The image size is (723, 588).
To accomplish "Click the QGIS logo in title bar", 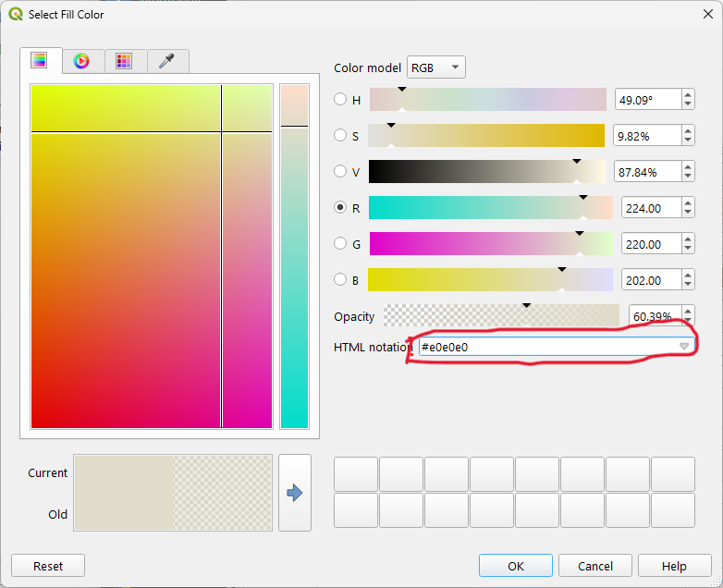I will 16,14.
